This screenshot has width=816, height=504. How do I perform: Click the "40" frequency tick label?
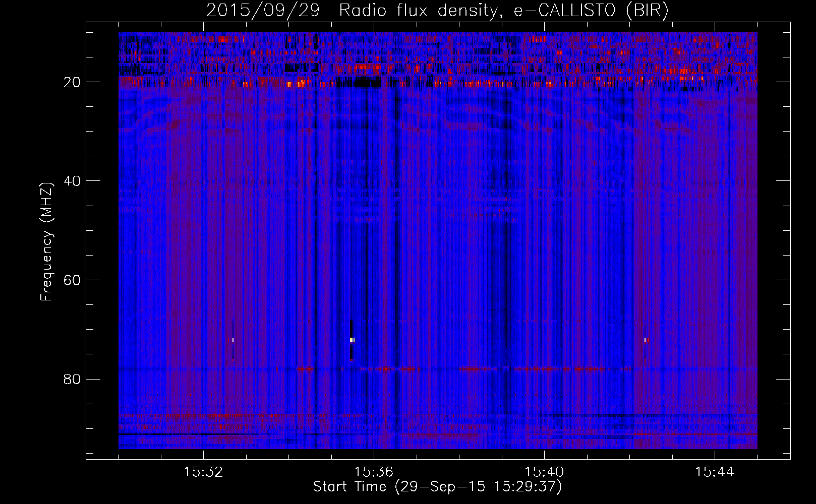tap(73, 181)
